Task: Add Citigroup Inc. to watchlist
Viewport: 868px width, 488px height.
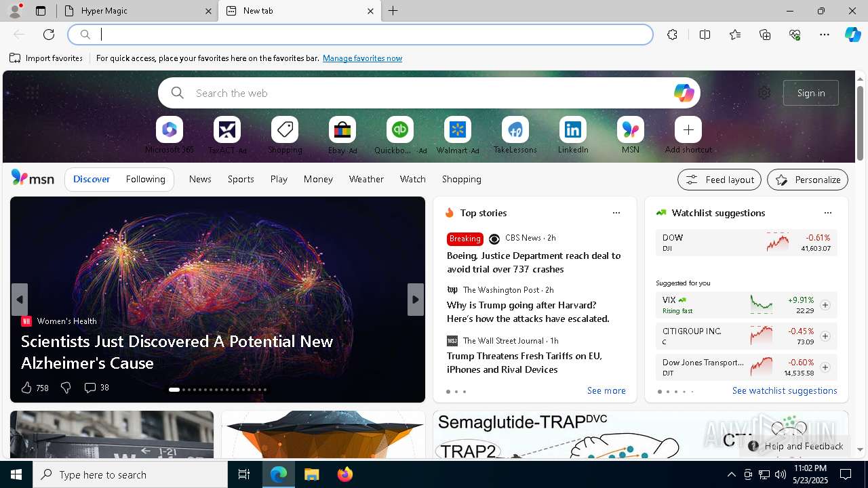Action: pos(825,336)
